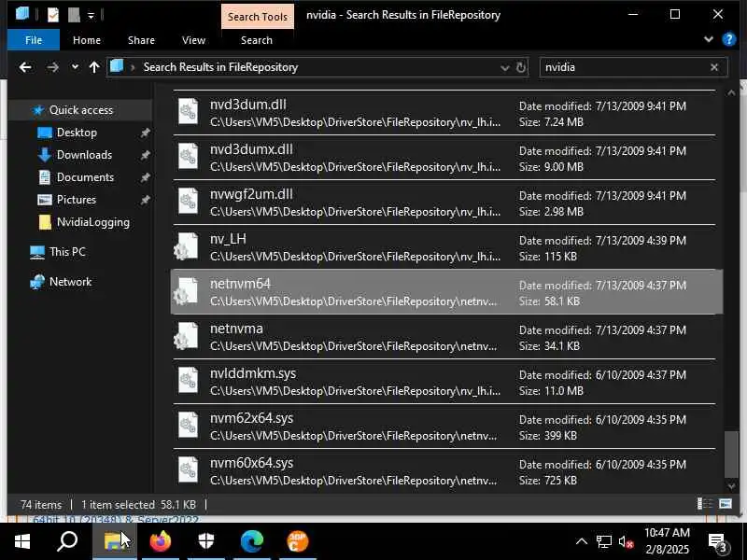Click the nvm60x64.sys file name
The height and width of the screenshot is (560, 747).
(x=251, y=462)
